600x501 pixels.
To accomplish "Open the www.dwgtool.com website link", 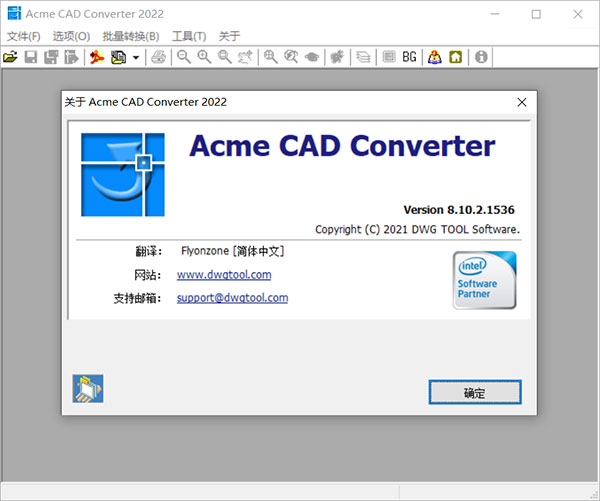I will 224,275.
